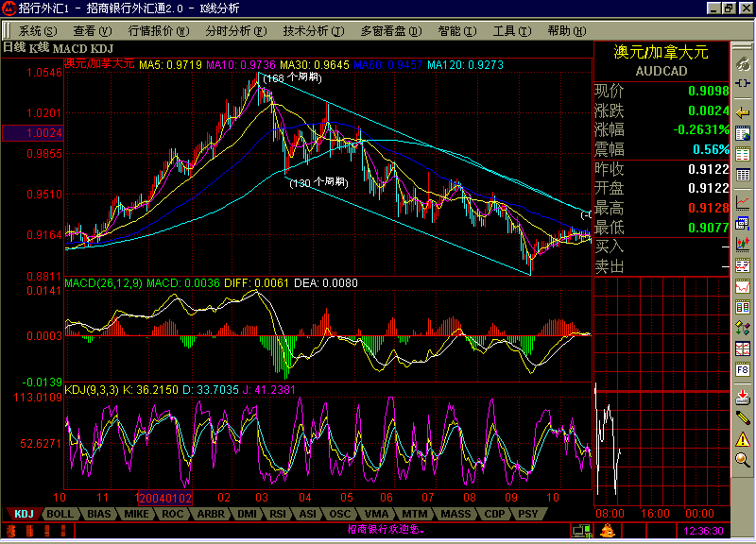Click the MACD(26,12,9) indicator label

[104, 282]
